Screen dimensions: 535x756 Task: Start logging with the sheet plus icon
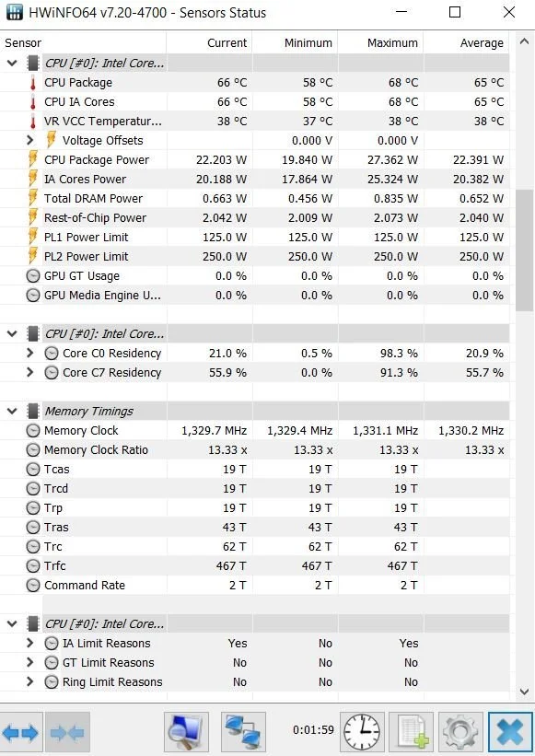tap(411, 732)
